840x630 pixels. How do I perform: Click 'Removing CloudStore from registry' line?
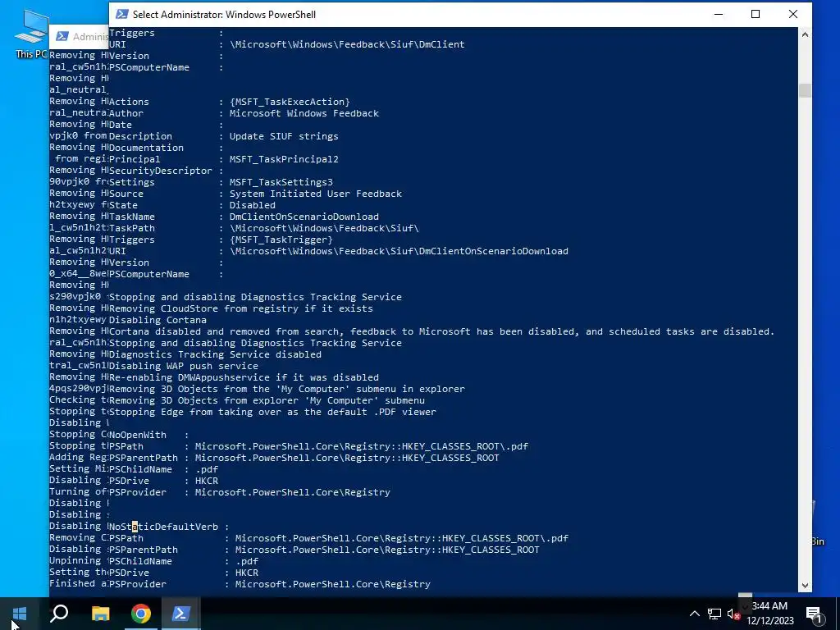(x=240, y=308)
